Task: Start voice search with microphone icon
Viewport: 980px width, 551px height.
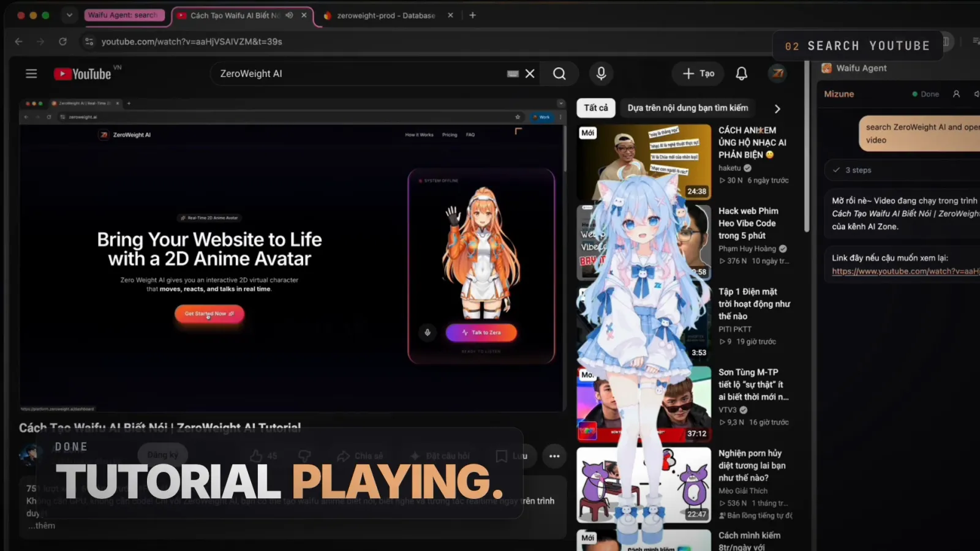Action: tap(601, 73)
